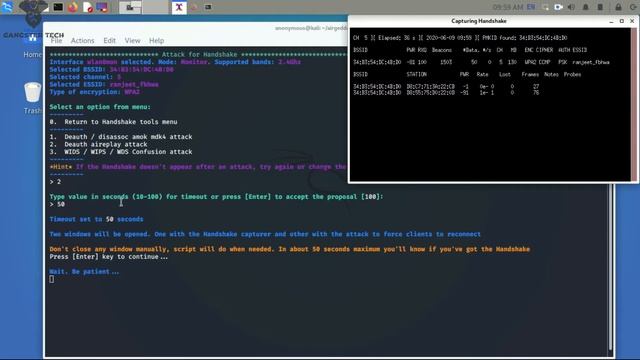Open the Edit menu in the terminal
The image size is (640, 360).
coord(109,40)
